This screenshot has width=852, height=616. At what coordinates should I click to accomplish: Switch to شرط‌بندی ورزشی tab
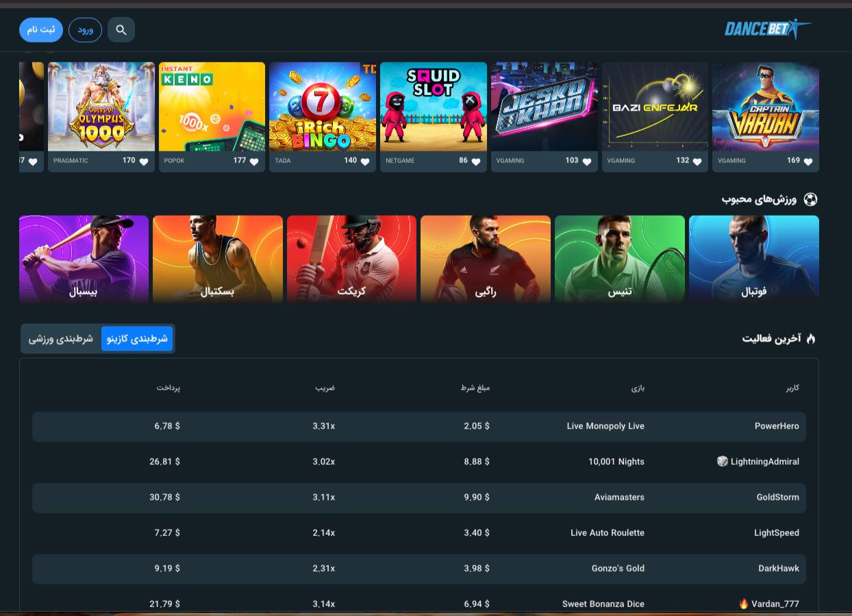point(61,339)
